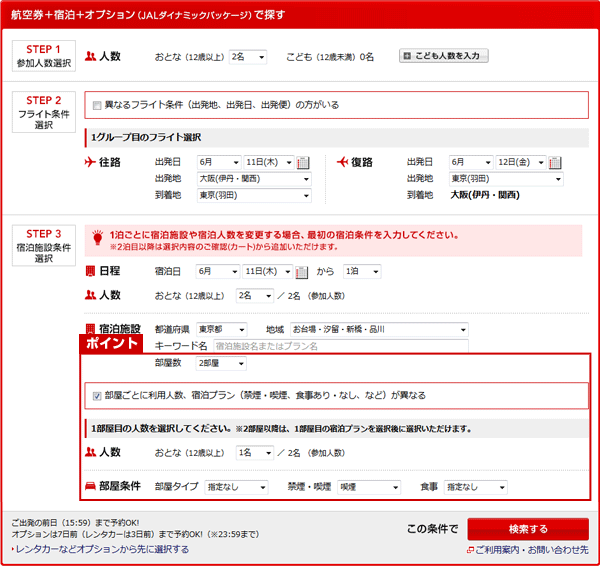Select the smoking preference dropdown

coord(369,487)
